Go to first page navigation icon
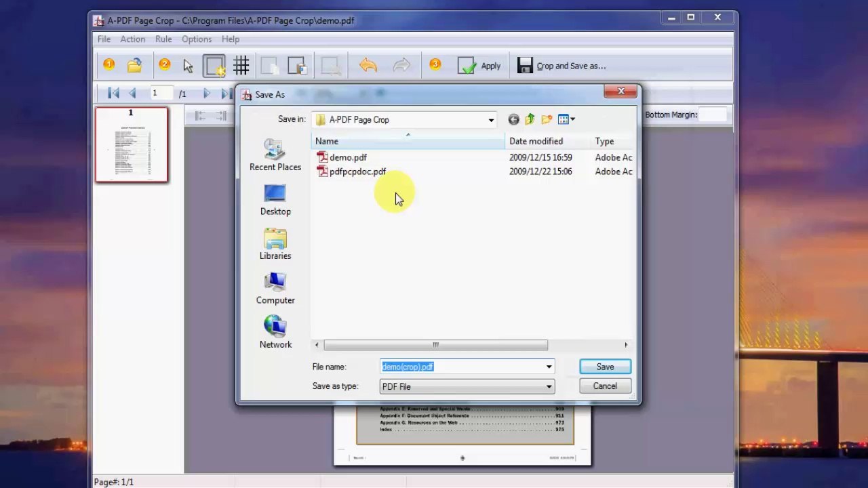The height and width of the screenshot is (488, 868). pos(113,94)
